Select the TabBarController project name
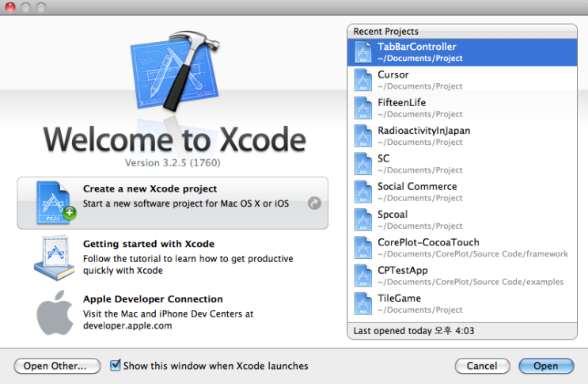 [x=416, y=47]
